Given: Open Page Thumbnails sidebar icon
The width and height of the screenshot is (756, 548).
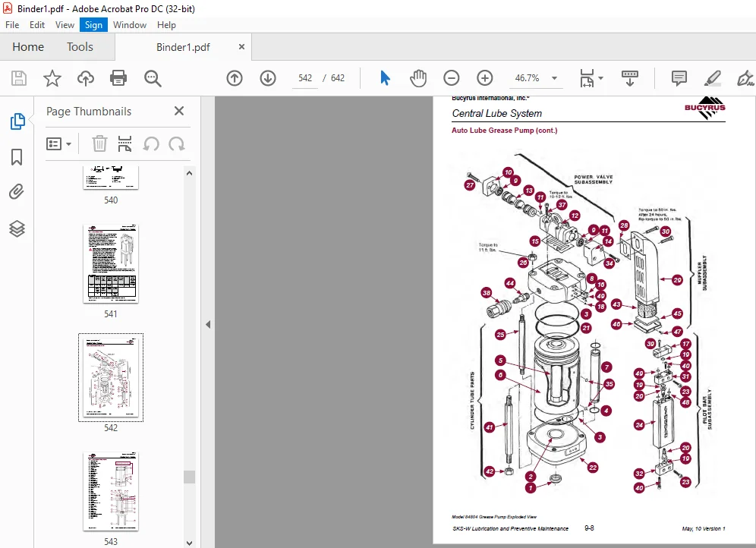Looking at the screenshot, I should [17, 121].
